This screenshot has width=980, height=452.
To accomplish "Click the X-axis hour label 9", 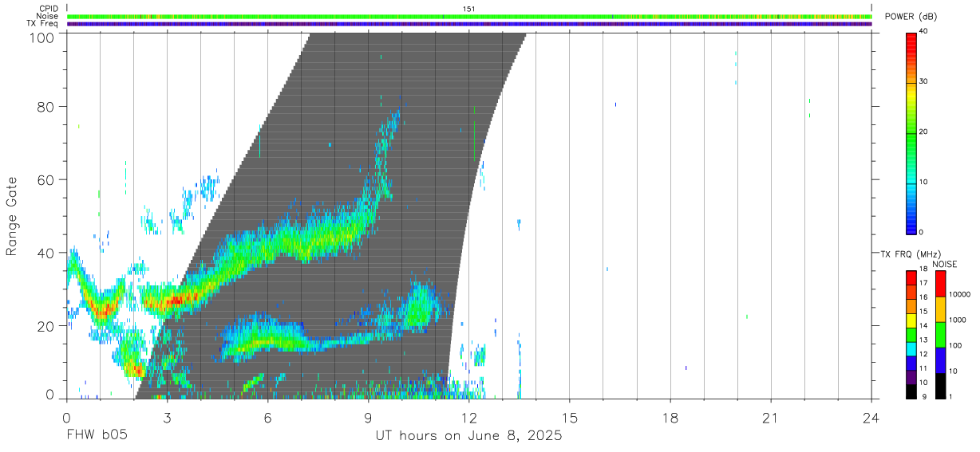I will point(368,418).
